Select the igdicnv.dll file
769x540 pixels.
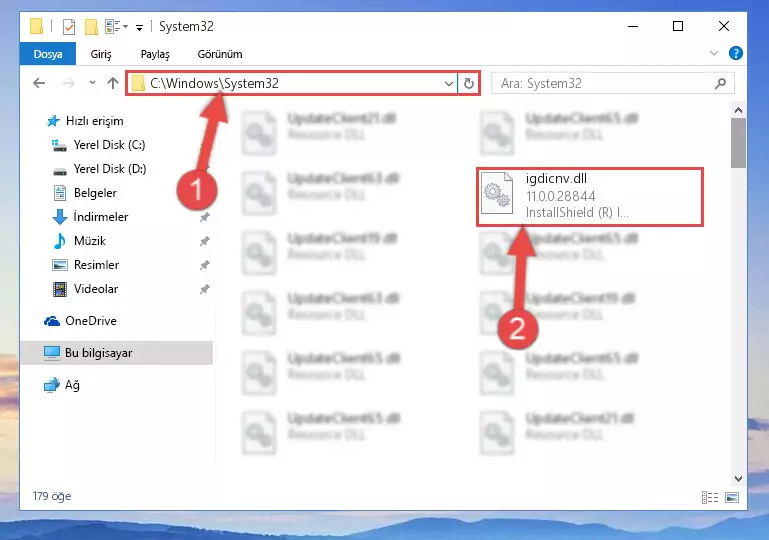(590, 197)
